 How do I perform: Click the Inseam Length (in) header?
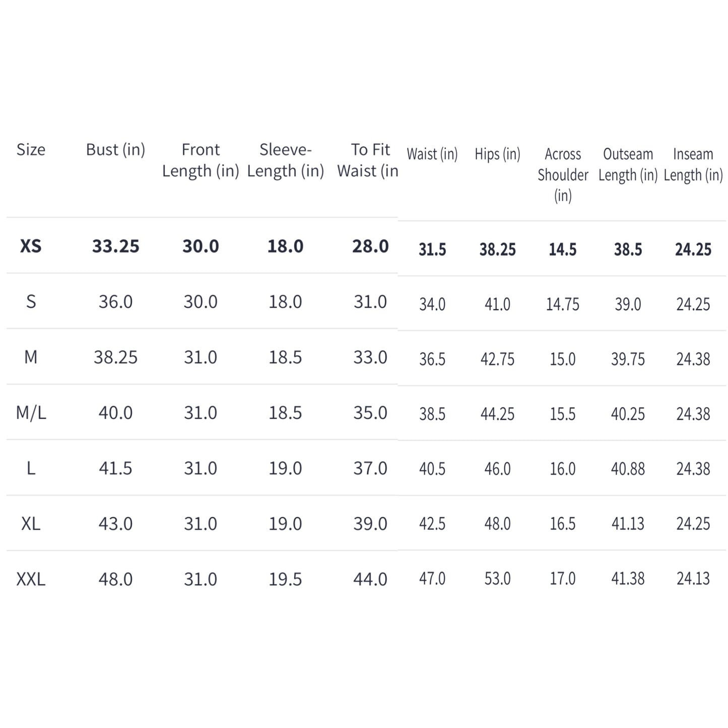point(693,164)
